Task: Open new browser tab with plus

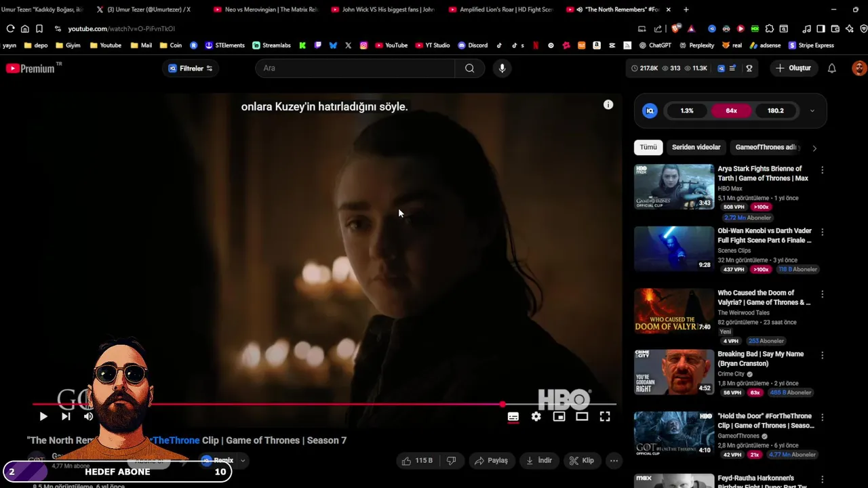Action: [686, 9]
